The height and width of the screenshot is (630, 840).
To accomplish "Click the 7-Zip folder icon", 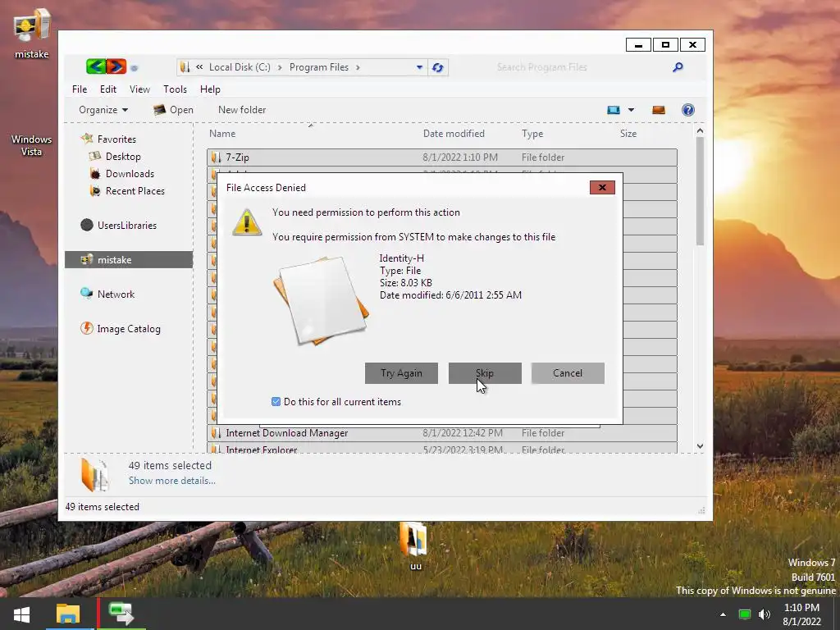I will click(x=216, y=157).
